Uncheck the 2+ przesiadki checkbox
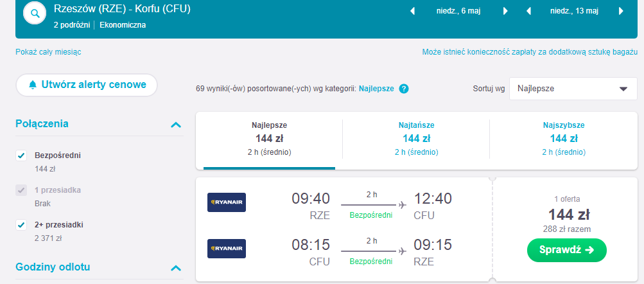 [21, 225]
